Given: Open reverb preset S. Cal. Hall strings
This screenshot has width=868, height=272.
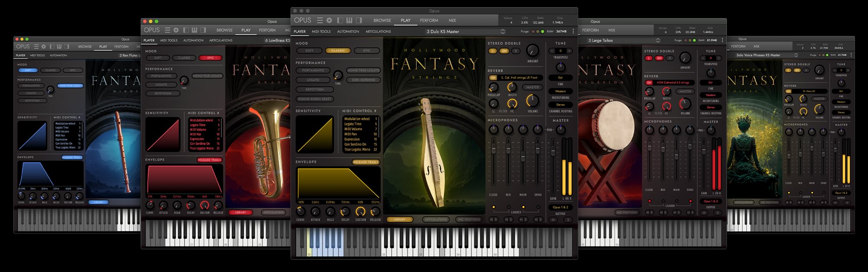Looking at the screenshot, I should pos(519,78).
